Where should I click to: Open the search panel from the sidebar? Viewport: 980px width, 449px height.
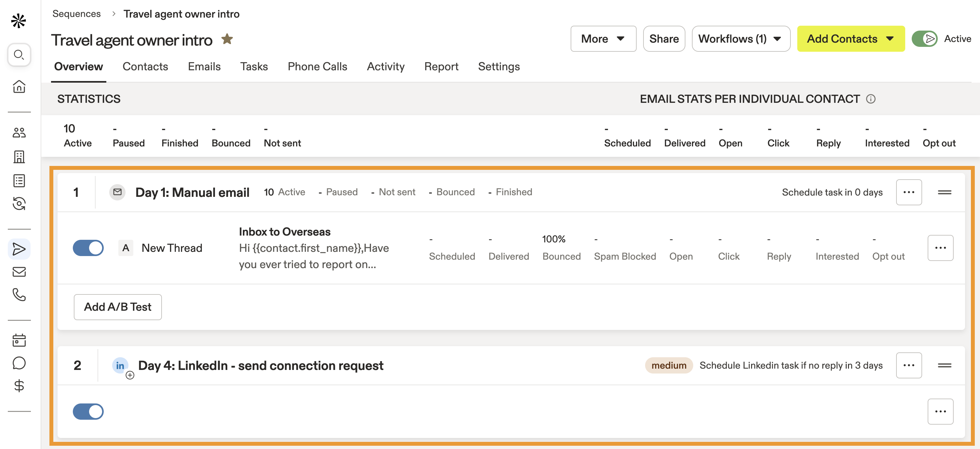pos(19,55)
